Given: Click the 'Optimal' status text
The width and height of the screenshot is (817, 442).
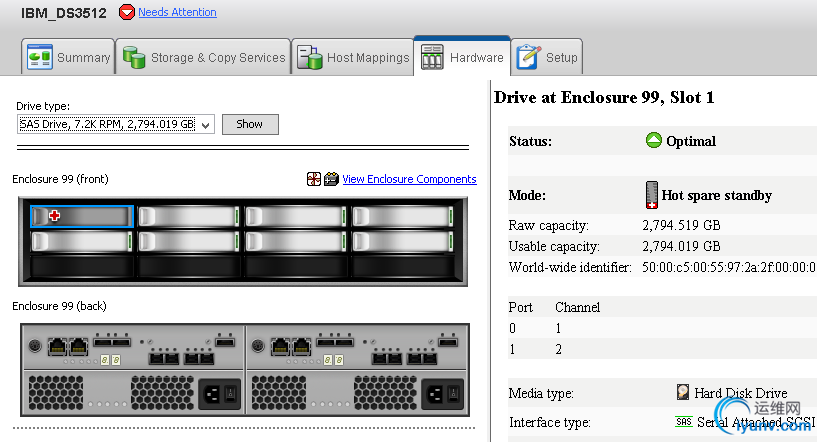Looking at the screenshot, I should [691, 141].
